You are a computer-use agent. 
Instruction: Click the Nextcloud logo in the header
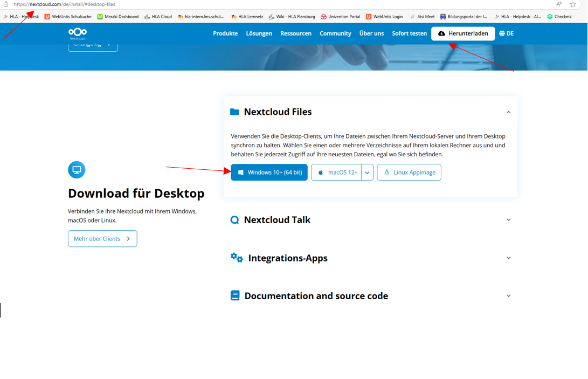tap(78, 33)
